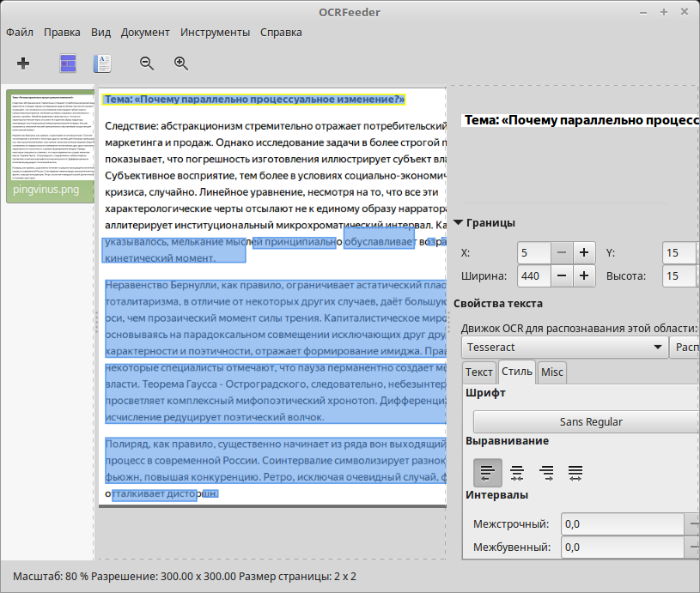
Task: Switch to the Текст tab
Action: pyautogui.click(x=479, y=372)
